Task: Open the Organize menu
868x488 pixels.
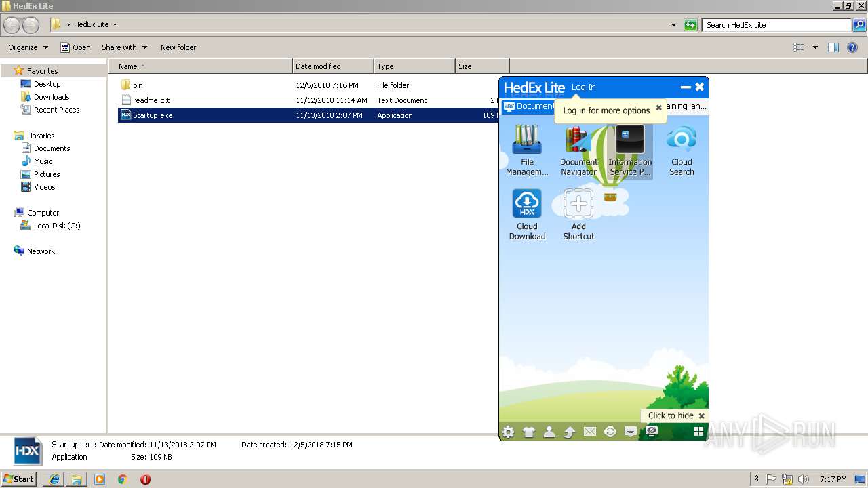Action: [x=28, y=47]
